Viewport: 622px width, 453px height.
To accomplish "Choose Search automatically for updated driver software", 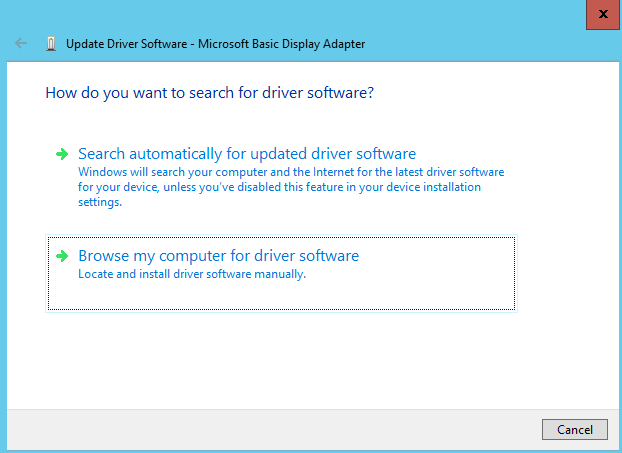I will (x=281, y=177).
